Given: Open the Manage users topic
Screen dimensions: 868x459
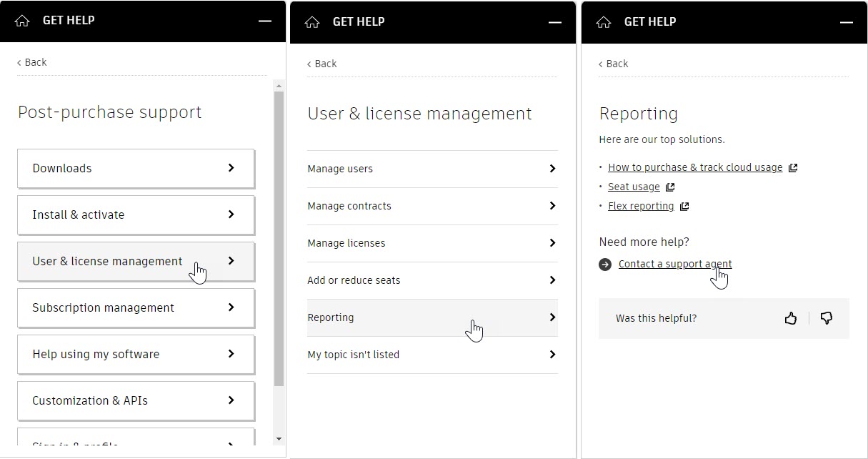Looking at the screenshot, I should 432,169.
